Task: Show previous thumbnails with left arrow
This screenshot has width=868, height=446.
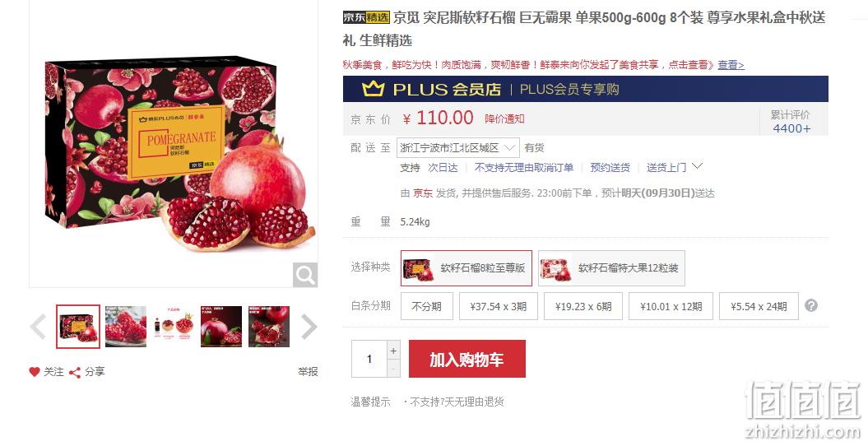Action: click(x=38, y=327)
